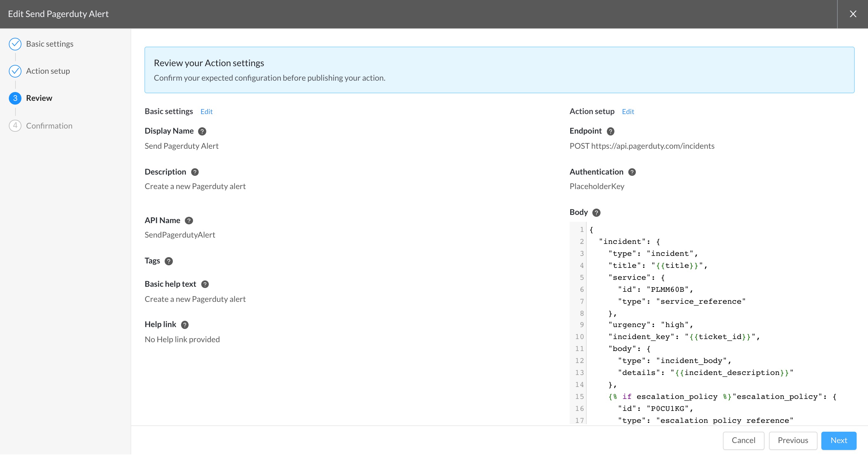Proceed with the Next button

[839, 441]
